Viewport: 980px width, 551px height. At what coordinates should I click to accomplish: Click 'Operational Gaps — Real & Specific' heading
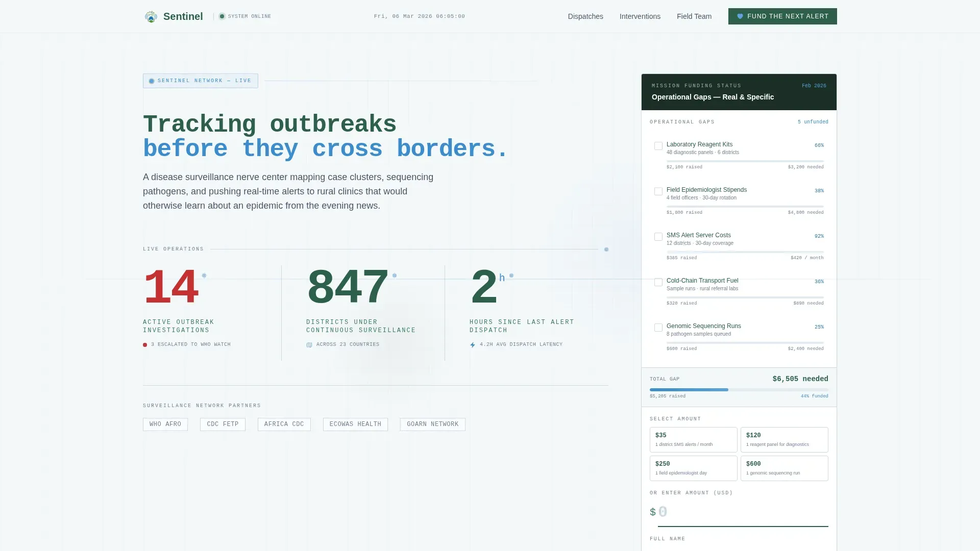click(x=713, y=97)
